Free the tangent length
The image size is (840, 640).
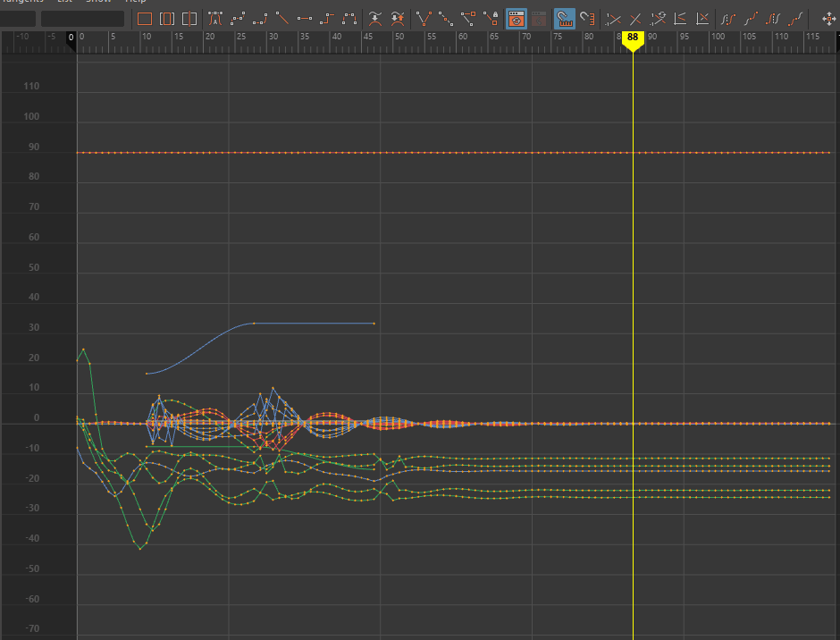(x=468, y=20)
